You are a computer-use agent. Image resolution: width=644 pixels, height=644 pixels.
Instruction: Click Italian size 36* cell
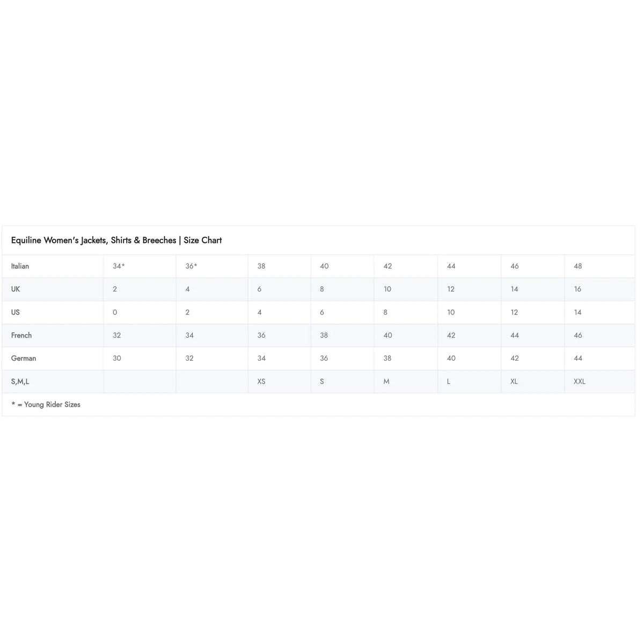pos(191,266)
